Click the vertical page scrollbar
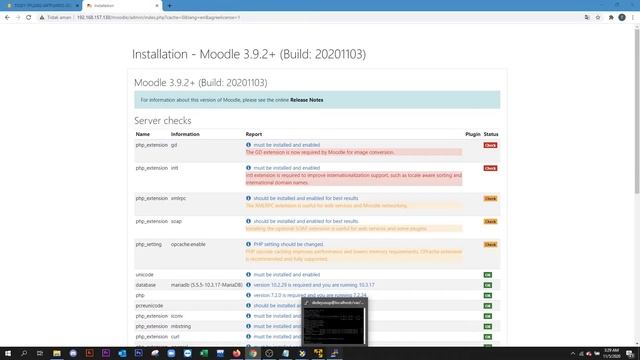This screenshot has width=640, height=360. pos(636,110)
